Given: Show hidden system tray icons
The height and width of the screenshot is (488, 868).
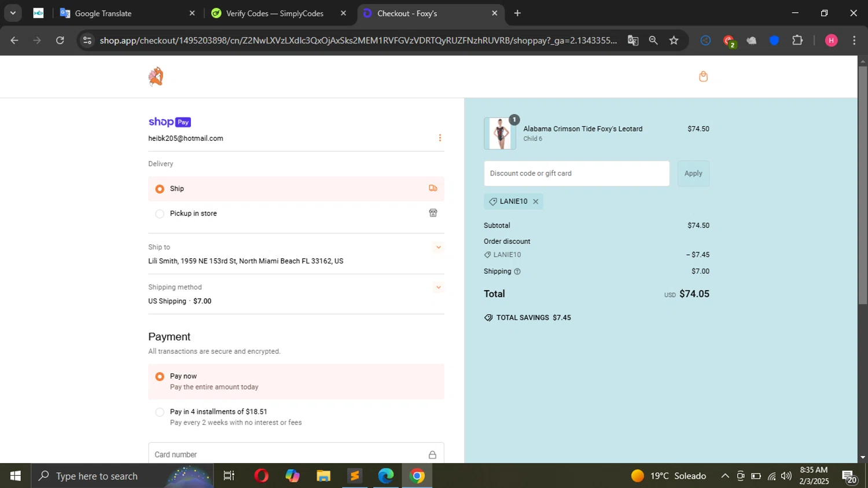Looking at the screenshot, I should (724, 476).
